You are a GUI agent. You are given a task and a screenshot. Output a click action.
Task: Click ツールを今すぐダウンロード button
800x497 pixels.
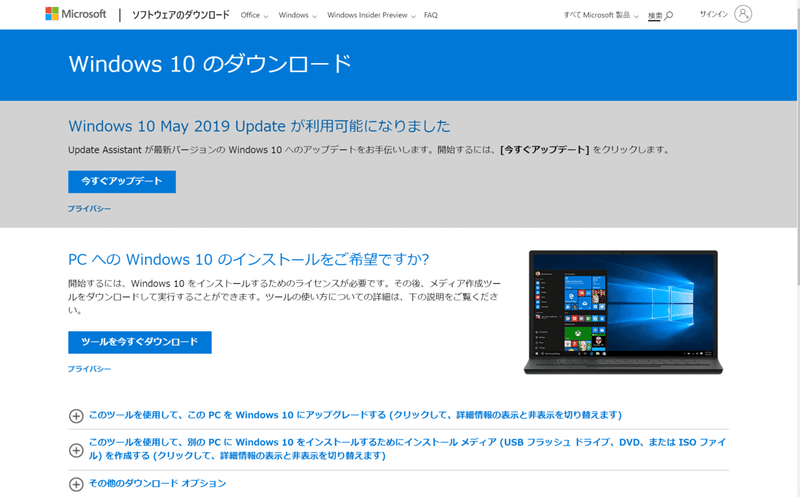(x=140, y=342)
